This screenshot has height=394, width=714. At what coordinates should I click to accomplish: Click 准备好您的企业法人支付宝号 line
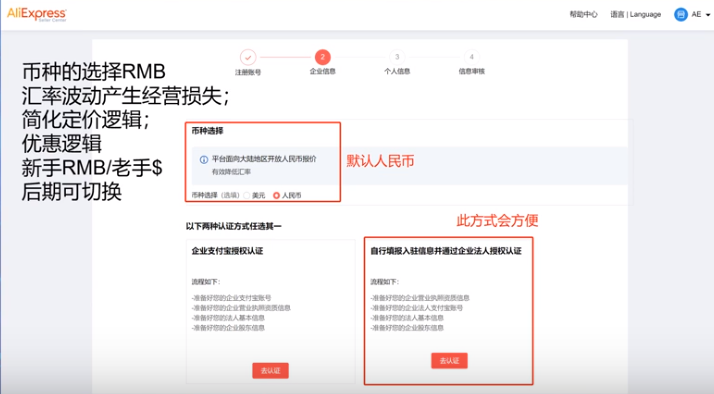point(417,308)
